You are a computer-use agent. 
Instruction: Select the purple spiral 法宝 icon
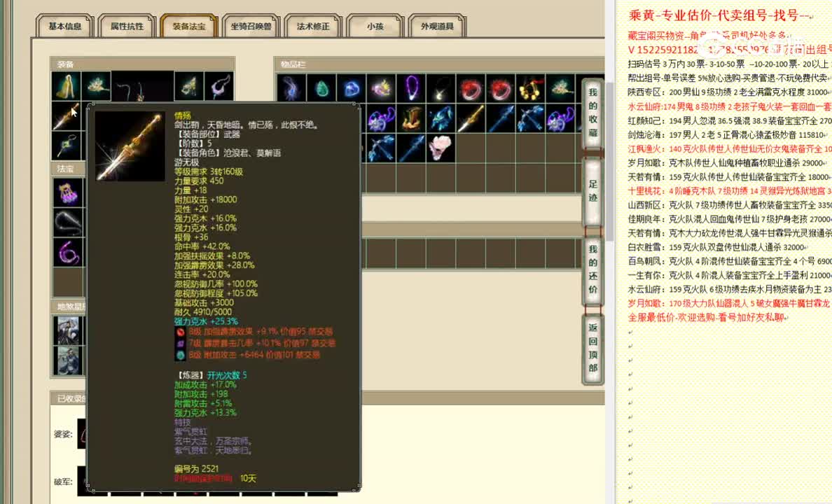click(68, 252)
